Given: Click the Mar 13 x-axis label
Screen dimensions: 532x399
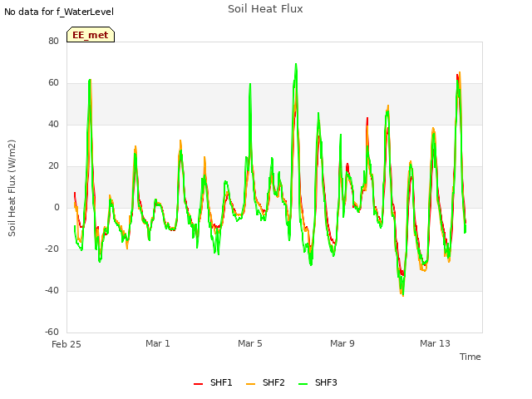Looking at the screenshot, I should (435, 343).
